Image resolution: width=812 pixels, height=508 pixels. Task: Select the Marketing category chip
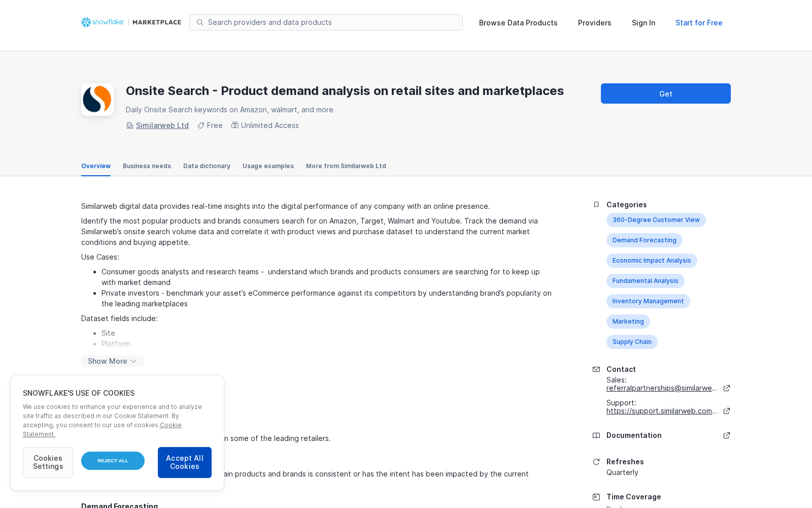tap(628, 322)
